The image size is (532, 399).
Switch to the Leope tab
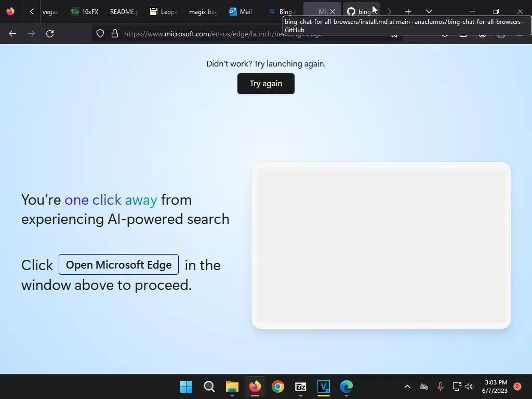point(164,11)
